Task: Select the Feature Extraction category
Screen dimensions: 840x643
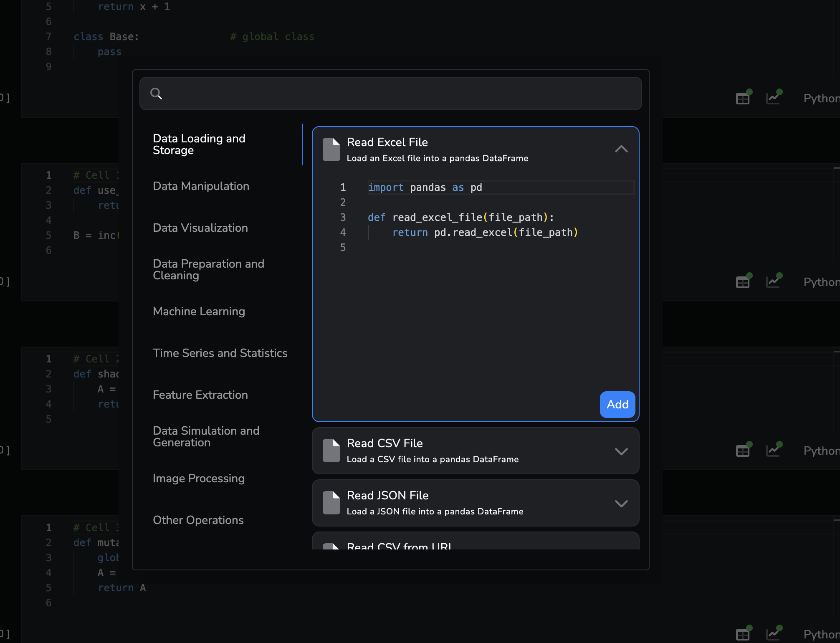Action: coord(200,395)
